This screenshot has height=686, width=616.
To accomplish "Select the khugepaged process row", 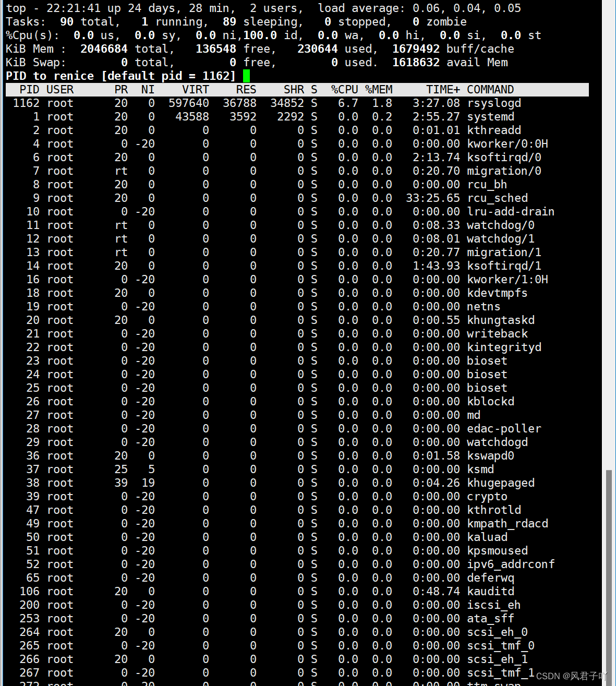I will (x=261, y=483).
